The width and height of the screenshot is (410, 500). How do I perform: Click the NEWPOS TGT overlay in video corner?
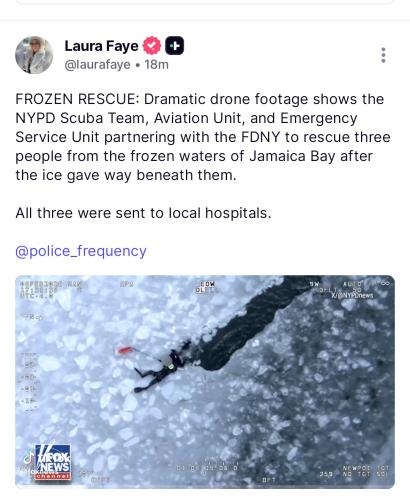coord(366,471)
